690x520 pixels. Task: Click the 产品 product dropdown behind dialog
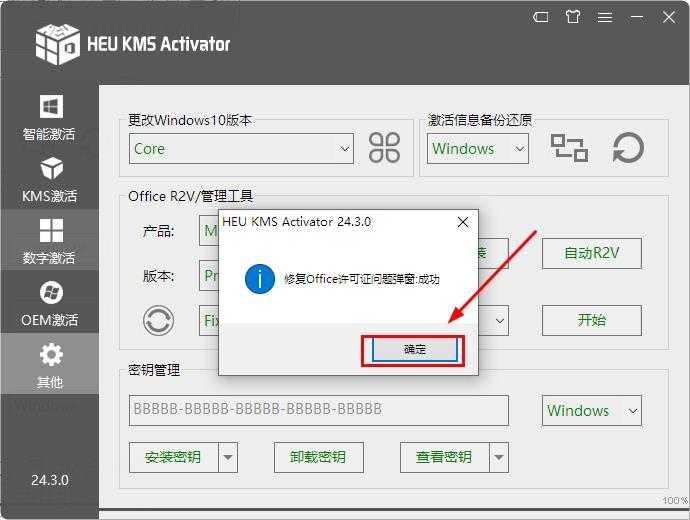point(209,231)
